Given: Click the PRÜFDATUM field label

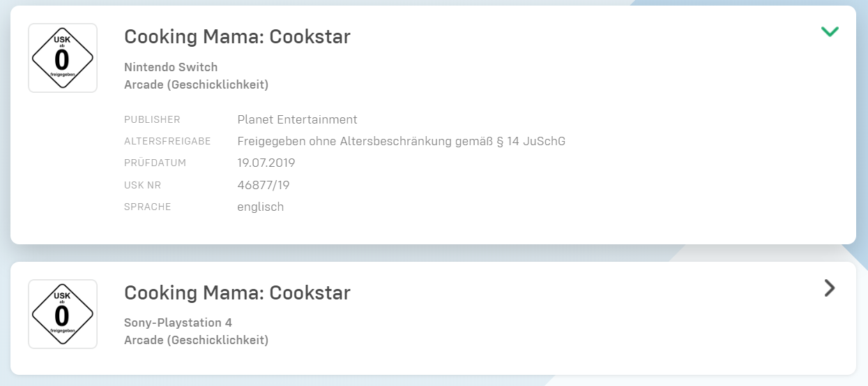Looking at the screenshot, I should pos(155,163).
